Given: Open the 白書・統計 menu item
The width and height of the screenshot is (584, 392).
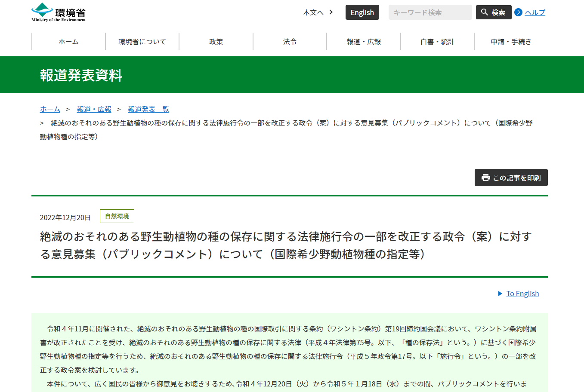Looking at the screenshot, I should coord(437,42).
